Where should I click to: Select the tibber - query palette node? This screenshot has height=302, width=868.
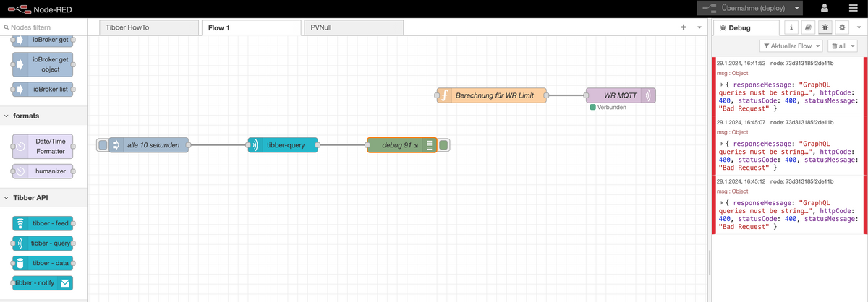[x=43, y=243]
